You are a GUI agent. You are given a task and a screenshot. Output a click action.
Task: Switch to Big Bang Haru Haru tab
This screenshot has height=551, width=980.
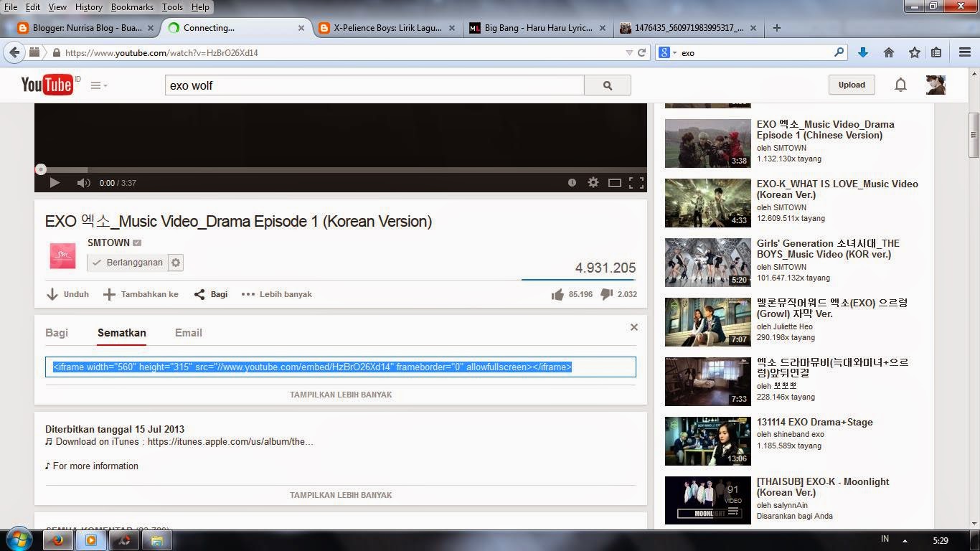(x=538, y=28)
